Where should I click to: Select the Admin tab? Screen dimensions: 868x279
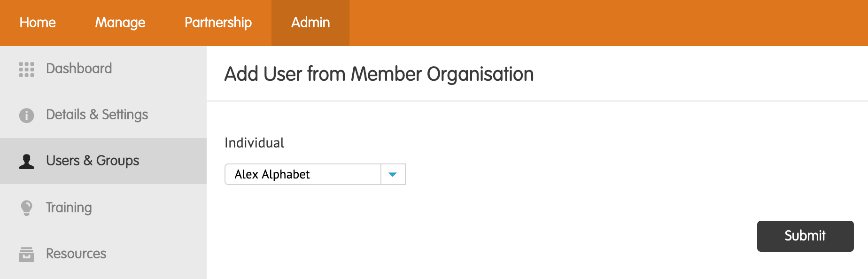click(310, 23)
